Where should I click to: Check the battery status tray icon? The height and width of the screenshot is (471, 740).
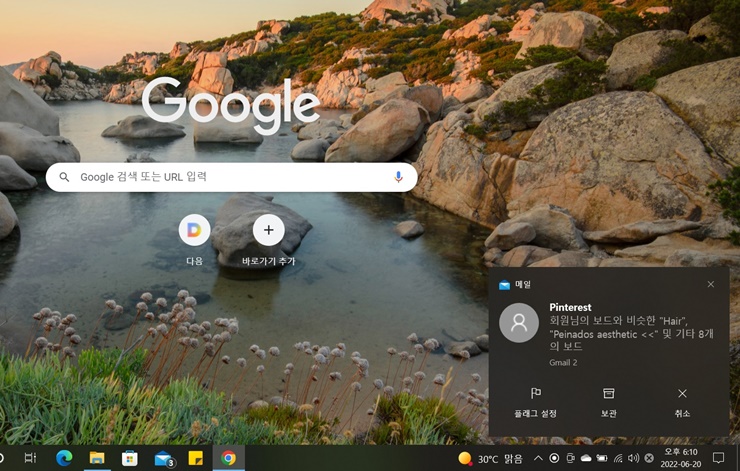click(x=602, y=458)
